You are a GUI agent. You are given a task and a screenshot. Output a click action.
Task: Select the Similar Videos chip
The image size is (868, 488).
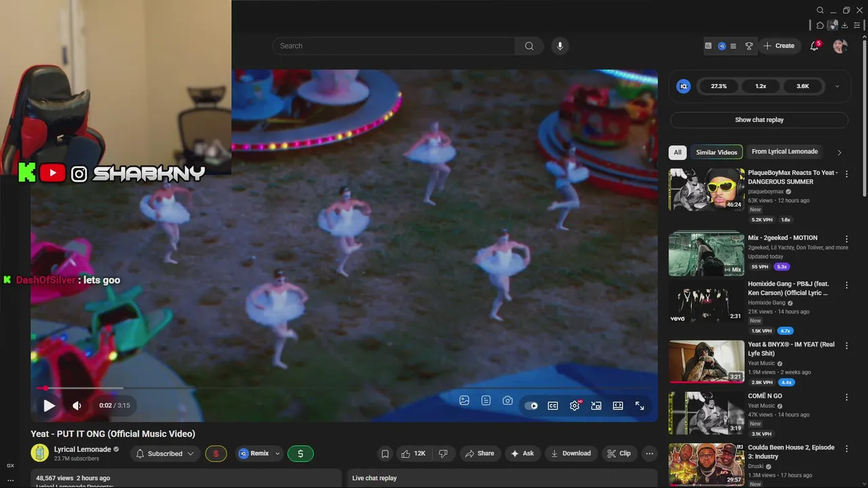coord(716,152)
